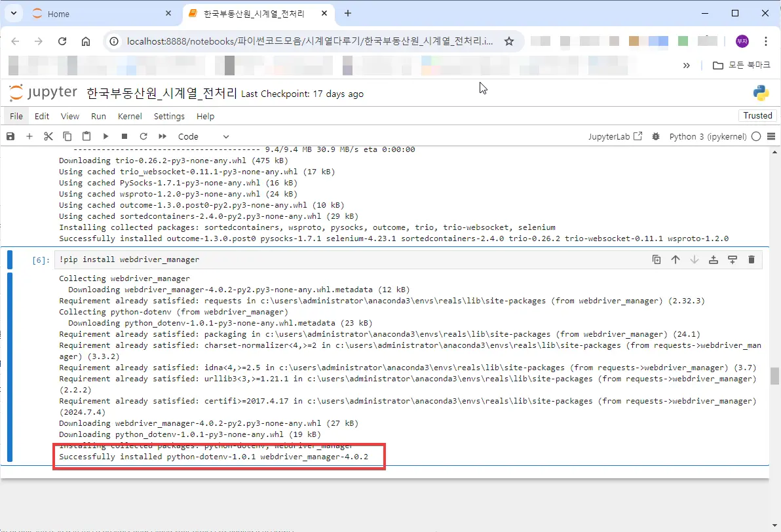
Task: Restart the kernel using circular arrow icon
Action: (143, 136)
